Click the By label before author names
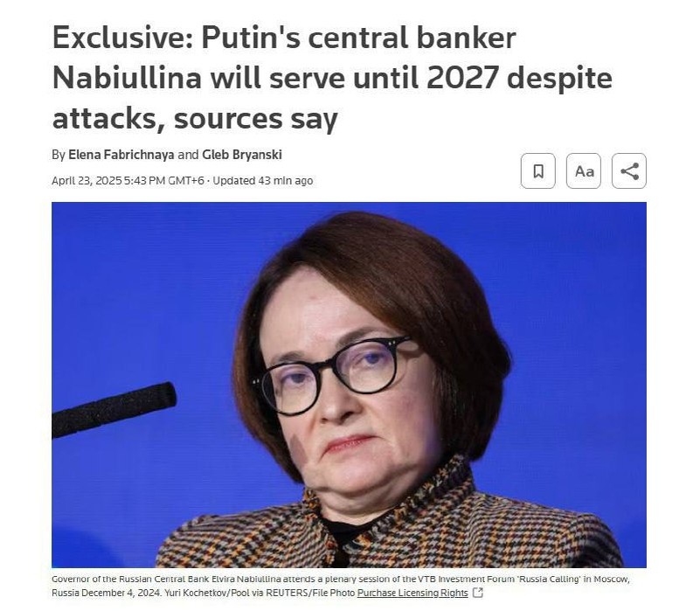Image resolution: width=700 pixels, height=611 pixels. 59,155
